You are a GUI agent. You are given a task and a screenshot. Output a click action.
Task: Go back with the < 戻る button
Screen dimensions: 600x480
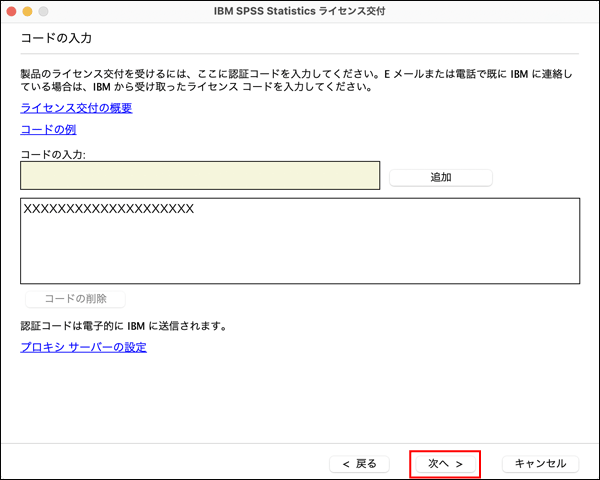point(359,464)
